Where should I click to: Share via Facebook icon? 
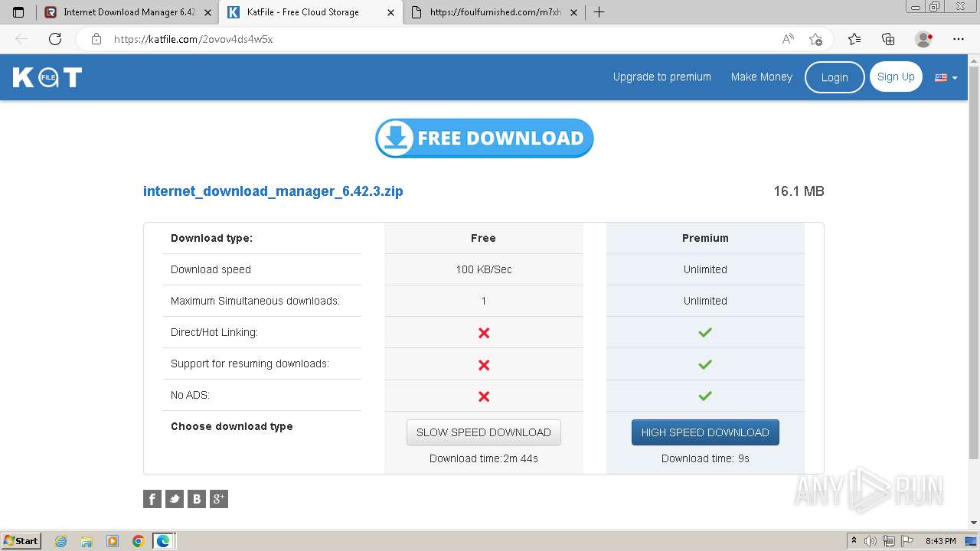tap(152, 499)
